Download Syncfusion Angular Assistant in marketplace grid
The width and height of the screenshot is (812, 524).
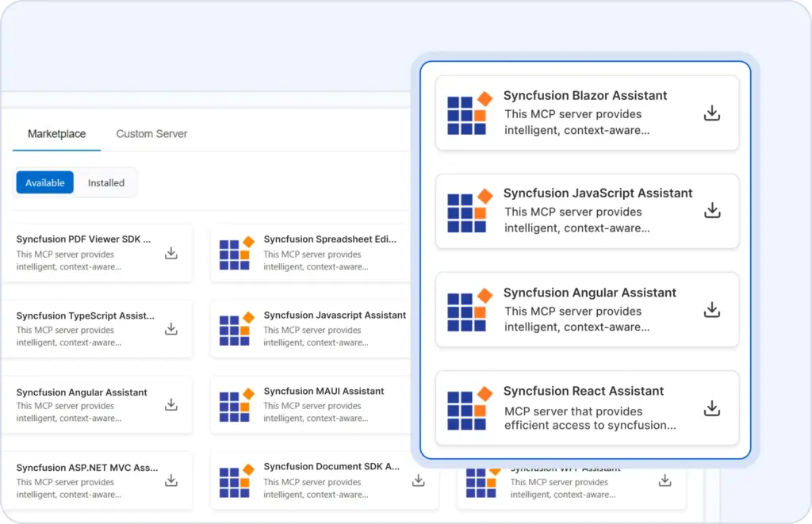click(x=171, y=404)
